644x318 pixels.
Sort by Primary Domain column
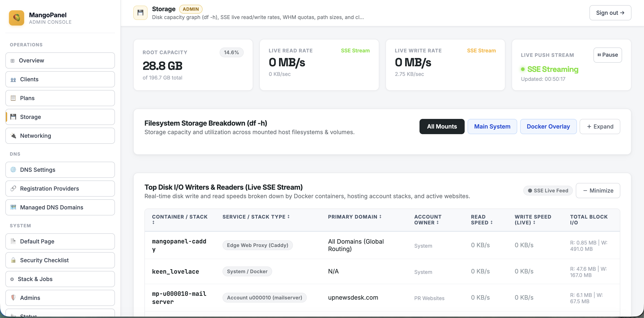point(355,217)
